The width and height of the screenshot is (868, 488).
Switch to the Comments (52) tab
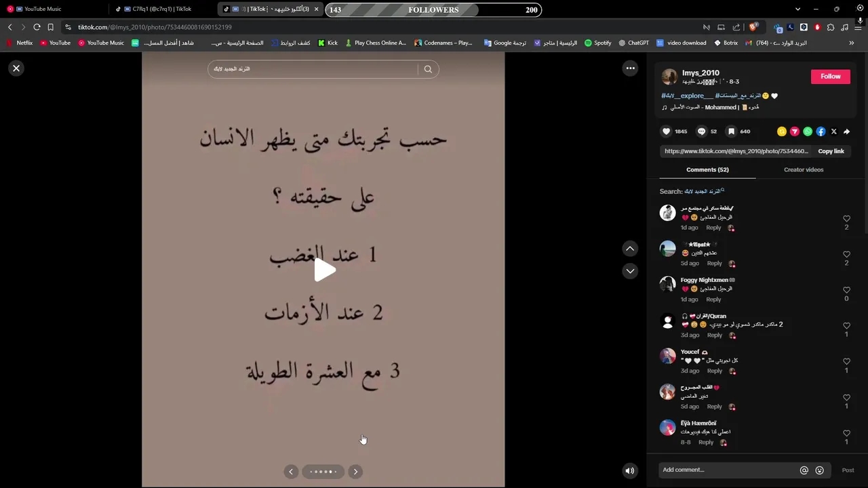[x=707, y=169]
